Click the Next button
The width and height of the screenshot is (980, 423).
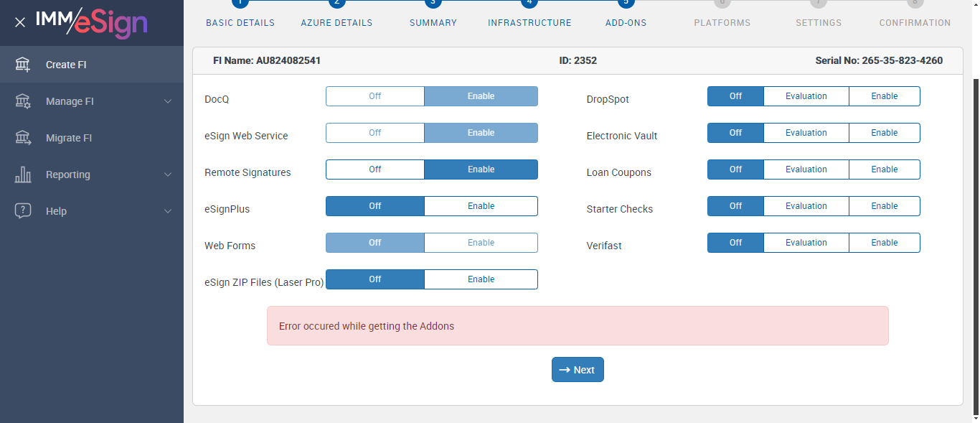[x=578, y=370]
